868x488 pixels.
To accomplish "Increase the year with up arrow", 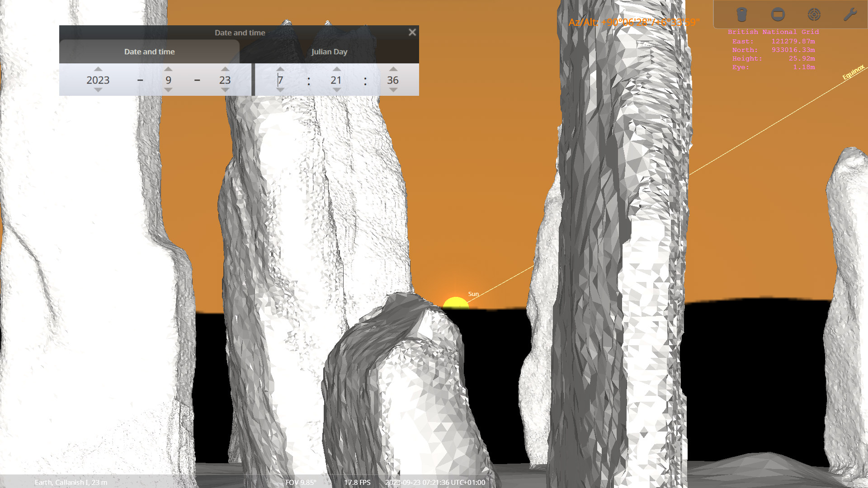I will pyautogui.click(x=98, y=69).
